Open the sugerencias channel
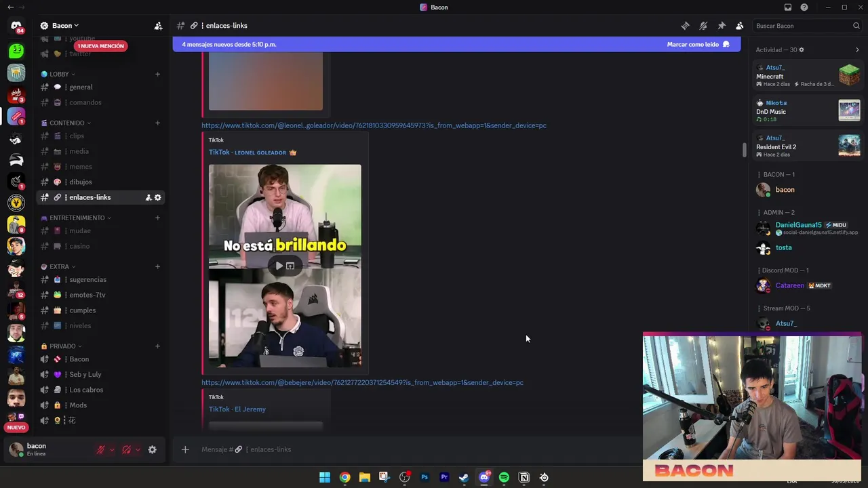The height and width of the screenshot is (488, 868). coord(100,279)
